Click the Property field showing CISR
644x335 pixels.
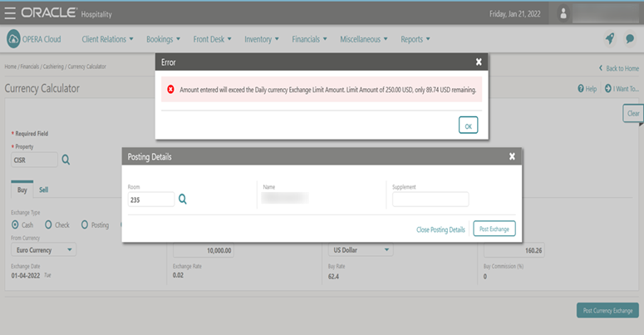[x=34, y=160]
